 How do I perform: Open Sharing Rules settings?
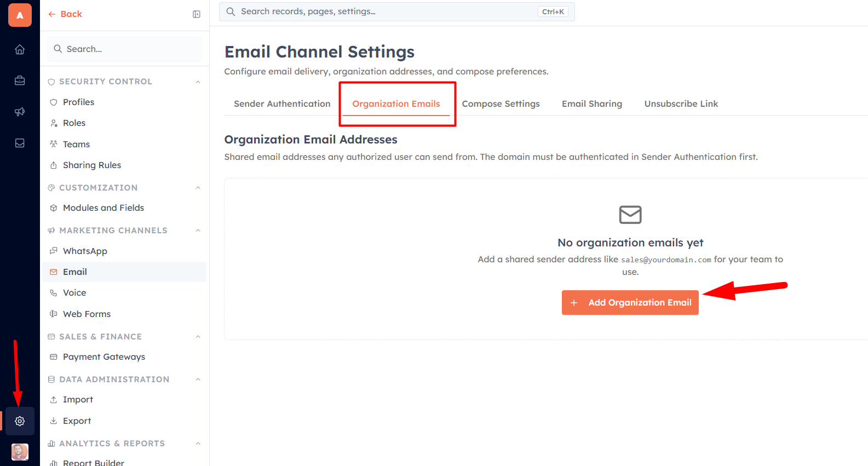point(124,165)
